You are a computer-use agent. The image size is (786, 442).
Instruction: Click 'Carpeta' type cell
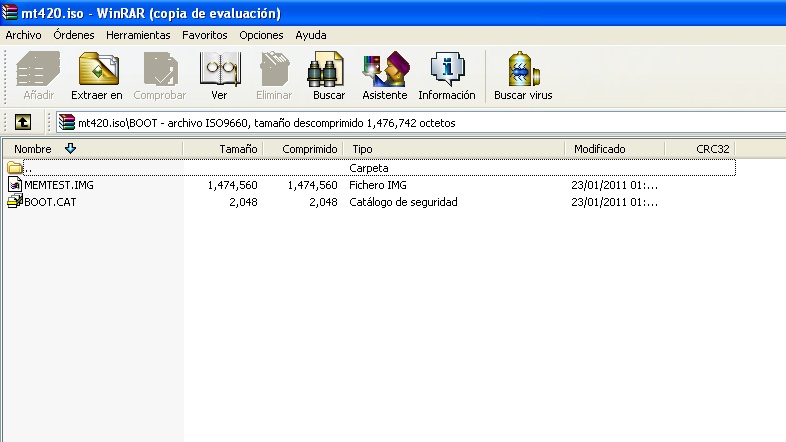point(368,168)
